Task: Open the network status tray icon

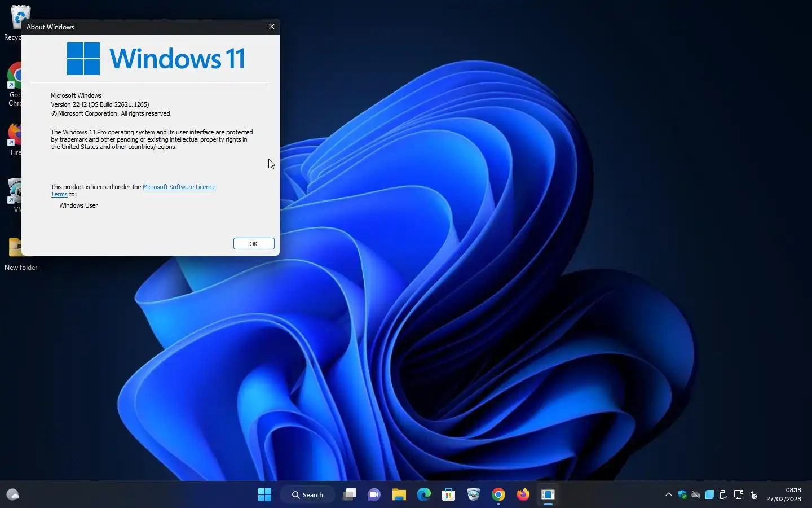Action: coord(739,495)
